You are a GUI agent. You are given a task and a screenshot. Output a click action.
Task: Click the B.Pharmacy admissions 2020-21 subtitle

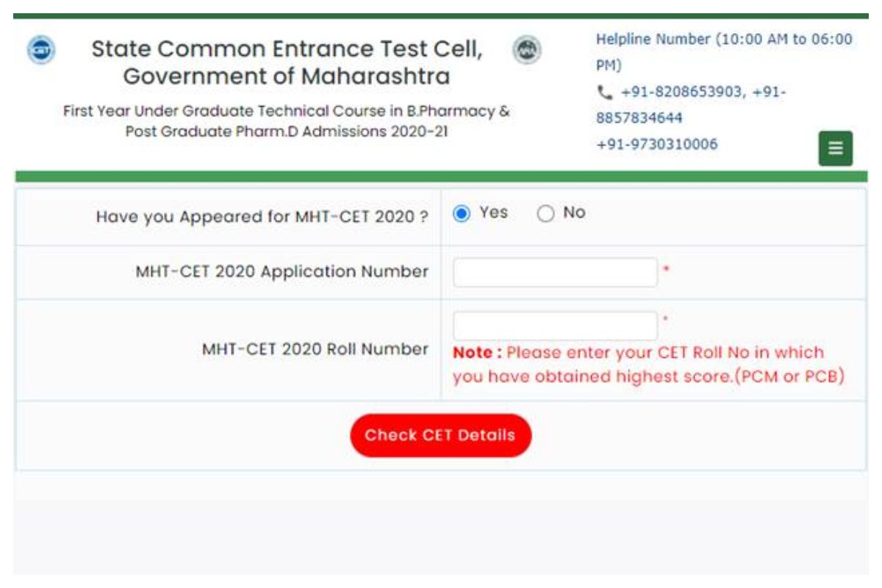point(287,122)
